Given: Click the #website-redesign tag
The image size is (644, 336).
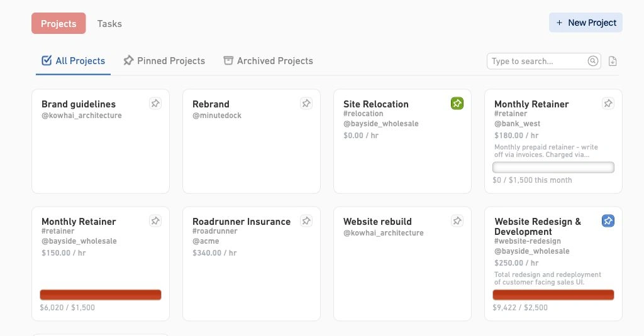Looking at the screenshot, I should (528, 241).
